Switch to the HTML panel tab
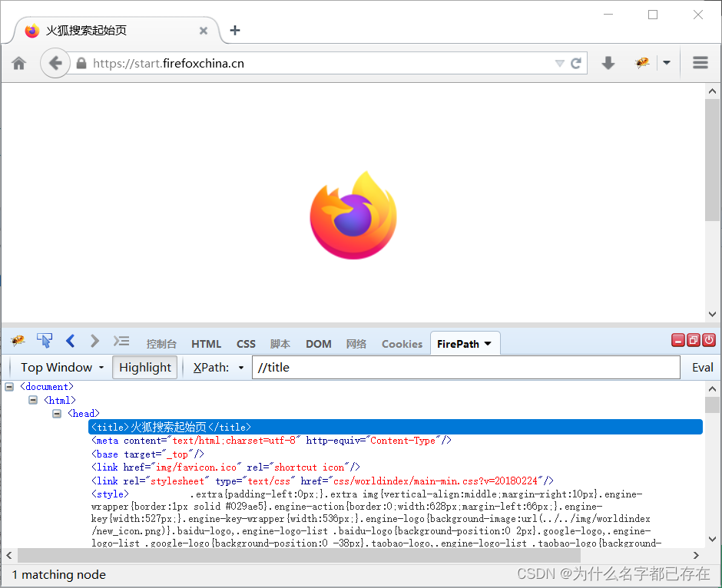The image size is (722, 588). click(x=207, y=344)
